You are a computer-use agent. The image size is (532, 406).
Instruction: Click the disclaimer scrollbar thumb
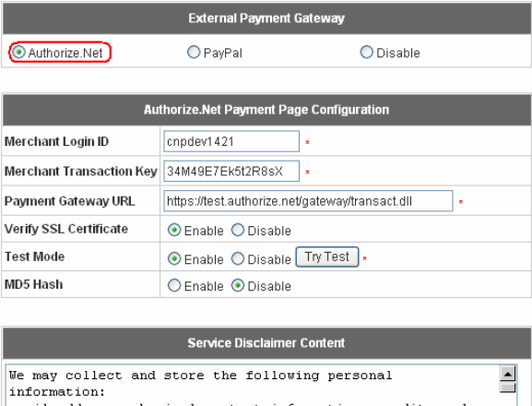pyautogui.click(x=508, y=388)
